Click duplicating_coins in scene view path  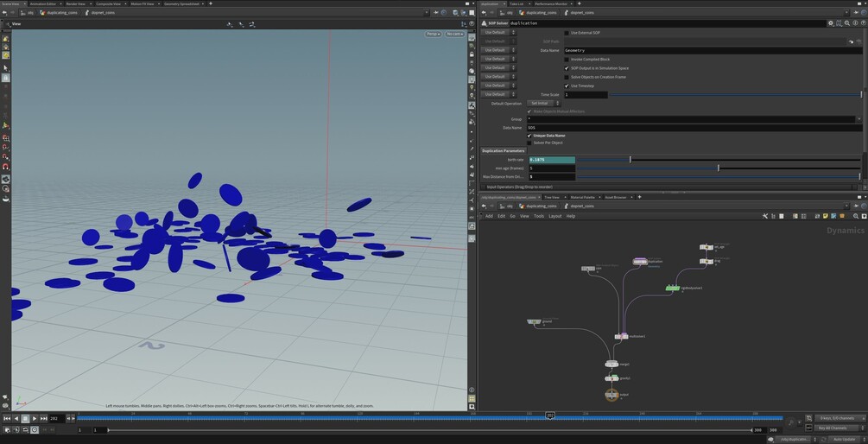(62, 12)
